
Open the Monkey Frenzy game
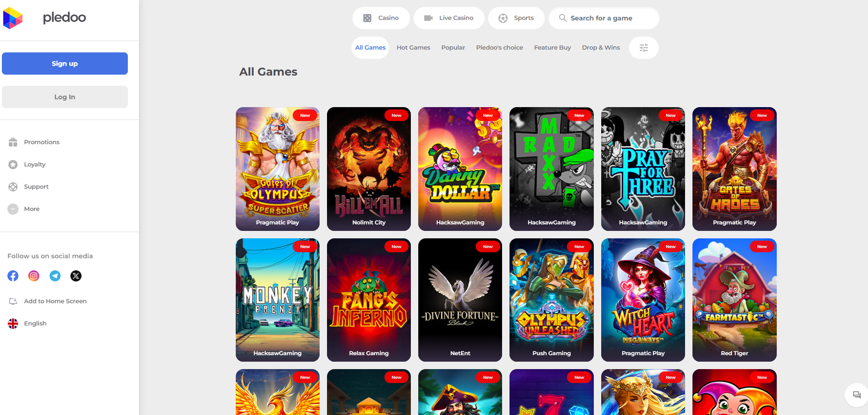[x=277, y=300]
